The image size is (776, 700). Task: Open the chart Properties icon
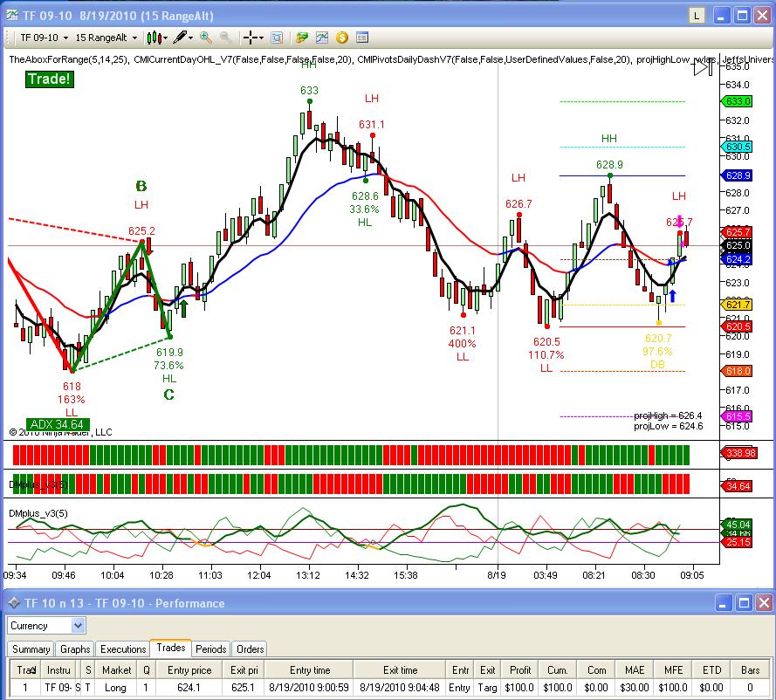point(362,38)
